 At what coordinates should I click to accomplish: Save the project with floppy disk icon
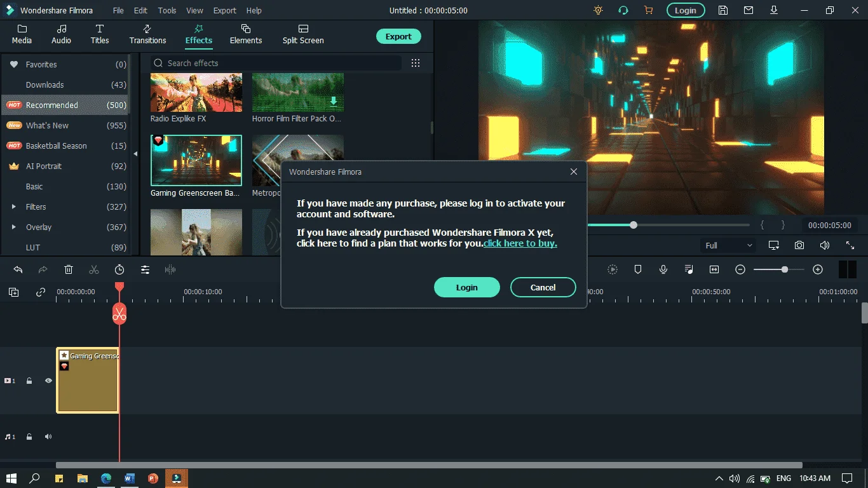[723, 10]
